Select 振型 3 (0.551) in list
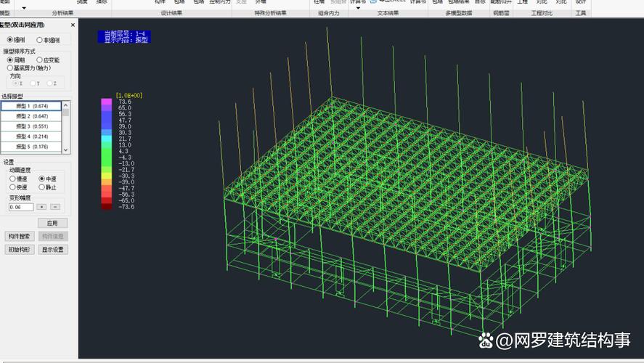Image resolution: width=644 pixels, height=363 pixels. pyautogui.click(x=31, y=126)
